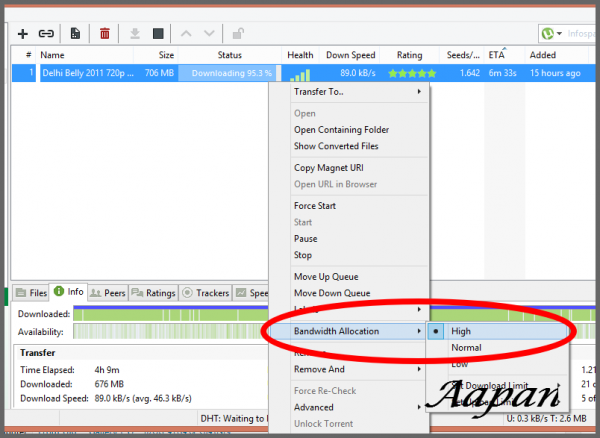Expand the Remove And submenu
Image resolution: width=600 pixels, height=438 pixels.
pos(359,369)
